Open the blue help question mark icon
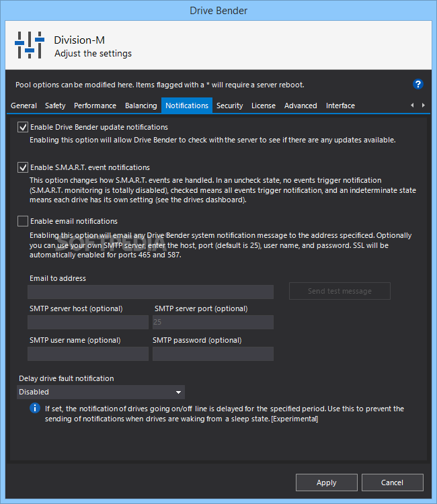 click(418, 84)
